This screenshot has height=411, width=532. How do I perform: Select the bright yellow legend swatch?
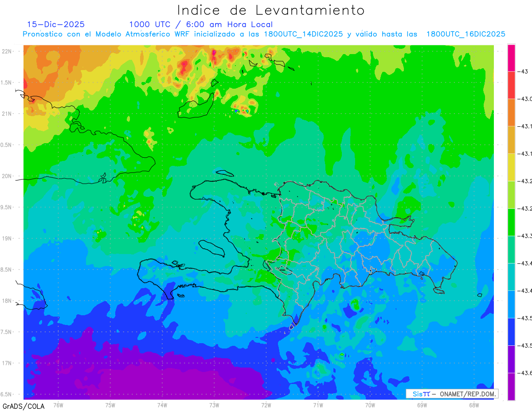pos(511,168)
